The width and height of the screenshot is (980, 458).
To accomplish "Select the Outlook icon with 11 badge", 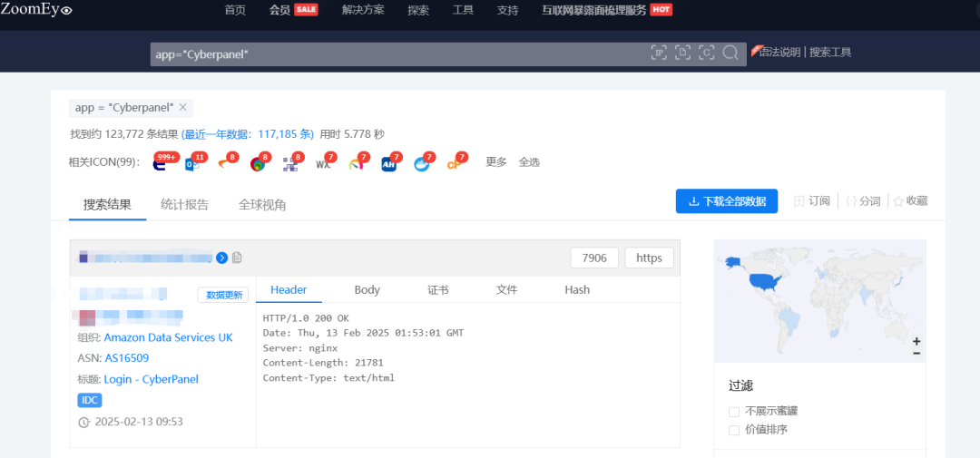I will [192, 164].
